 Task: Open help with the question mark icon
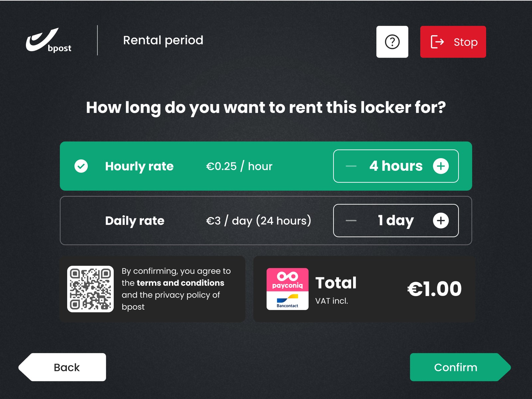(392, 42)
